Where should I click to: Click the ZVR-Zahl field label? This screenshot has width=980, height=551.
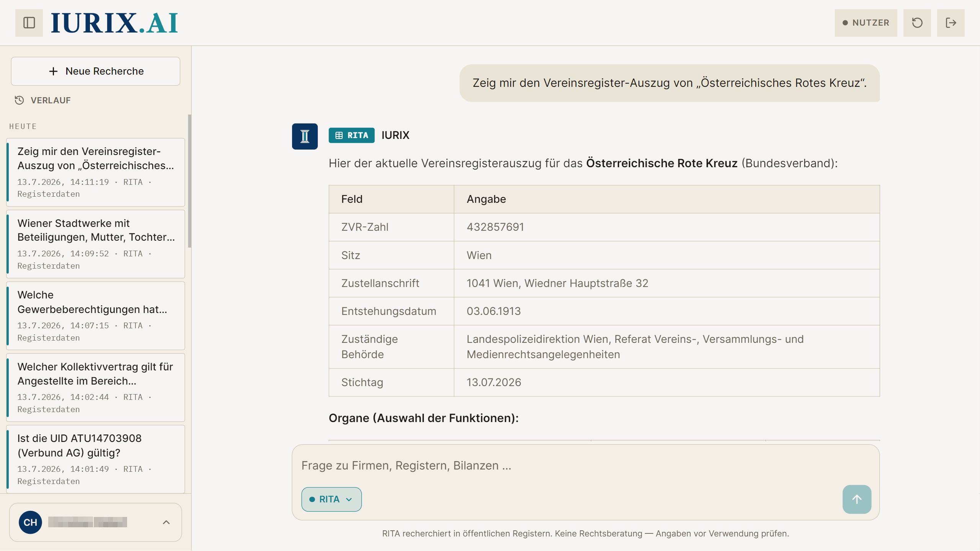click(x=365, y=227)
